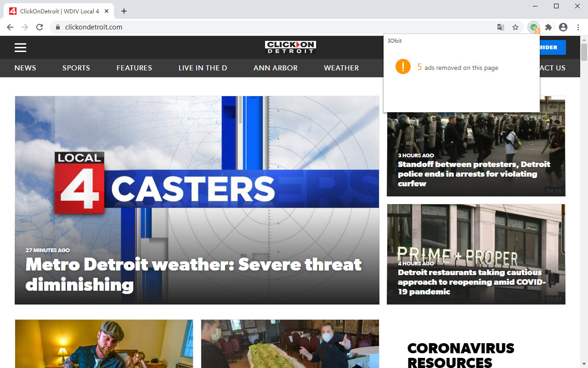Click '5 ads removed on this page' text
The width and height of the screenshot is (588, 368).
458,67
